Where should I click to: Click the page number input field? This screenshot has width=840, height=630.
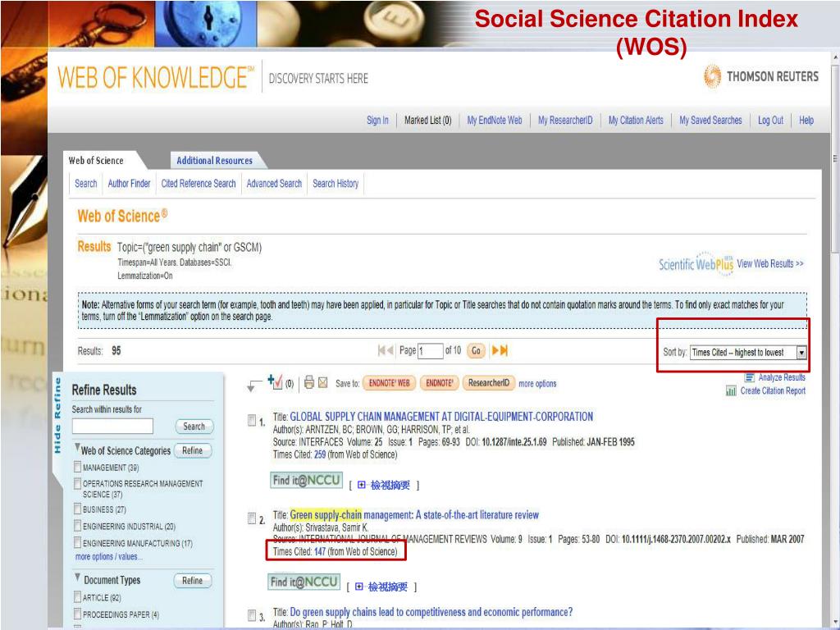tap(430, 351)
